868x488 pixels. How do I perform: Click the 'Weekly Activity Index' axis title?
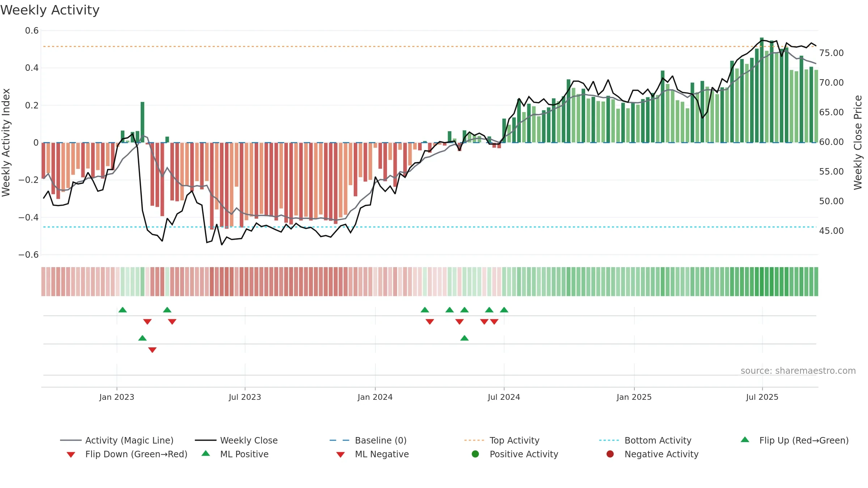tap(6, 142)
